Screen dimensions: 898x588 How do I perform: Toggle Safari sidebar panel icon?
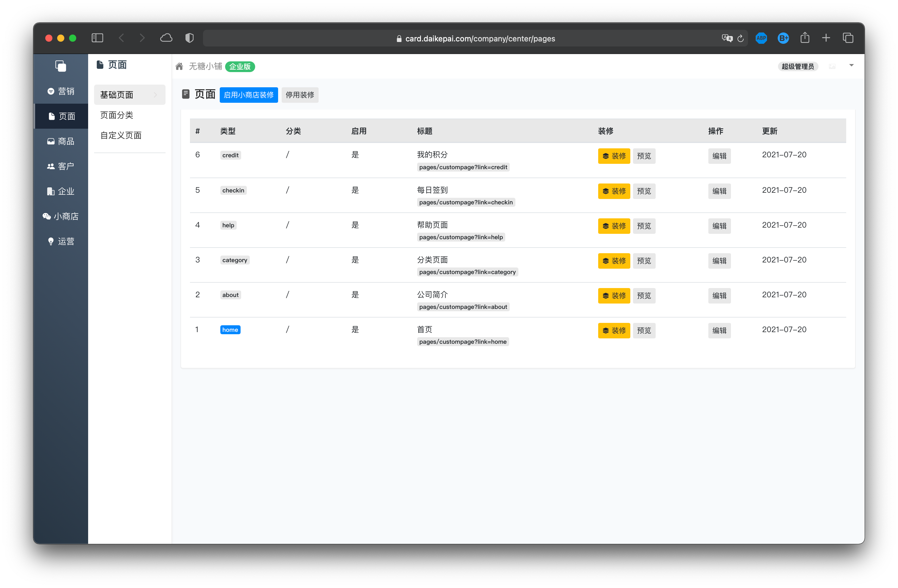(x=97, y=38)
